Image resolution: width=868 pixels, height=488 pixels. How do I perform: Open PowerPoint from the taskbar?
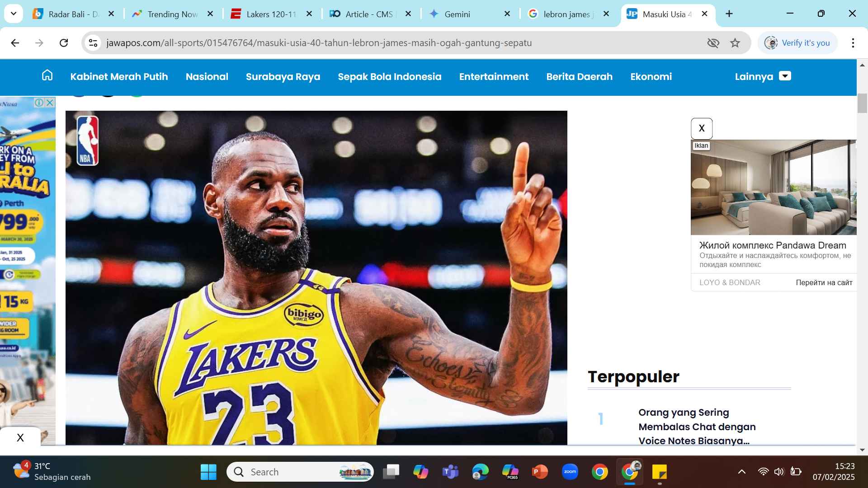pos(540,472)
